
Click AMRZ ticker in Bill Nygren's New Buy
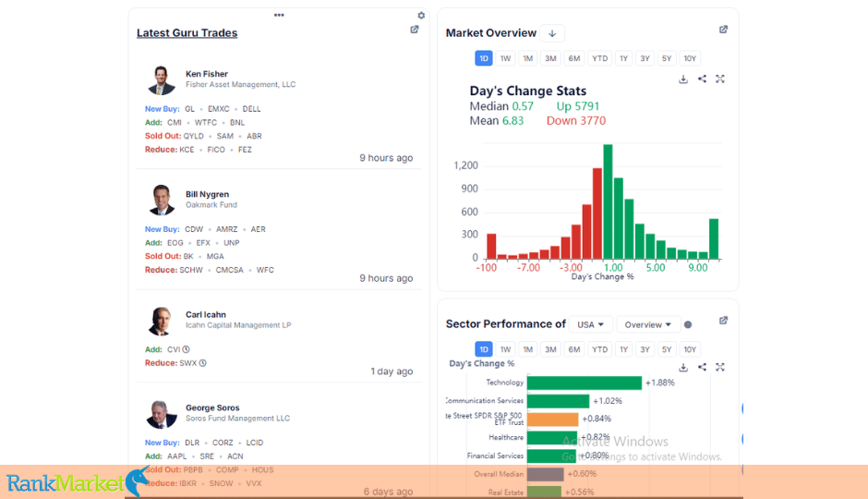click(x=226, y=229)
